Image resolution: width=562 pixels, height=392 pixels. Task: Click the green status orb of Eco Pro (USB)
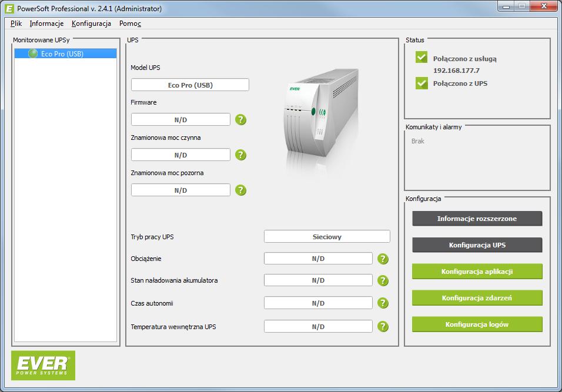click(33, 53)
